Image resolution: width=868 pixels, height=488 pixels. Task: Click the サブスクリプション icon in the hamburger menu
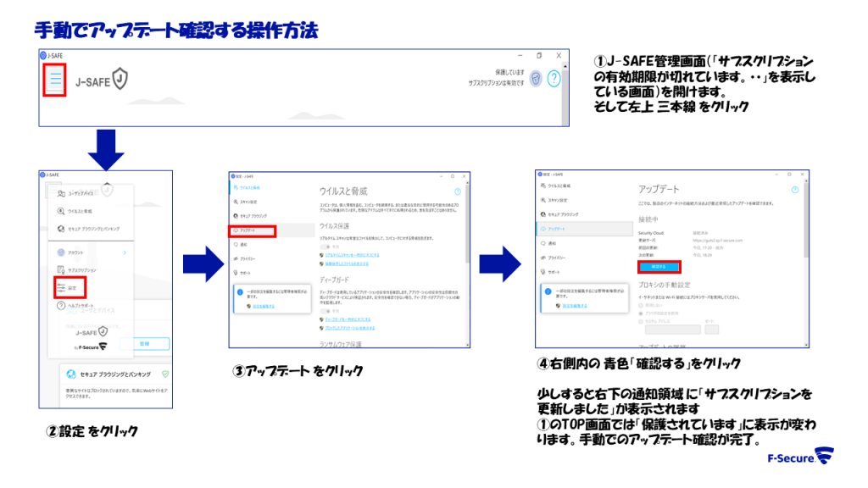[61, 270]
